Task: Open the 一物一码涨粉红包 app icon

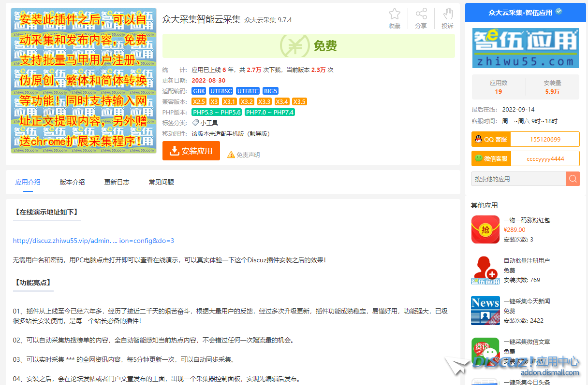Action: click(x=485, y=229)
